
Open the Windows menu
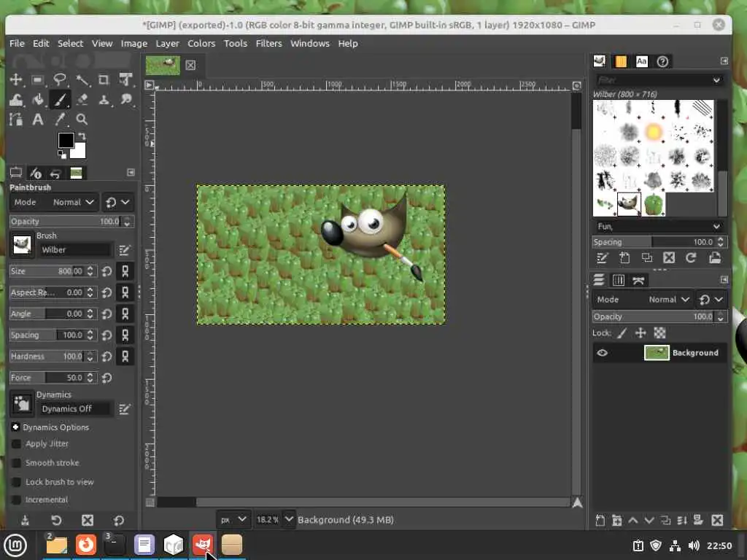pyautogui.click(x=309, y=43)
